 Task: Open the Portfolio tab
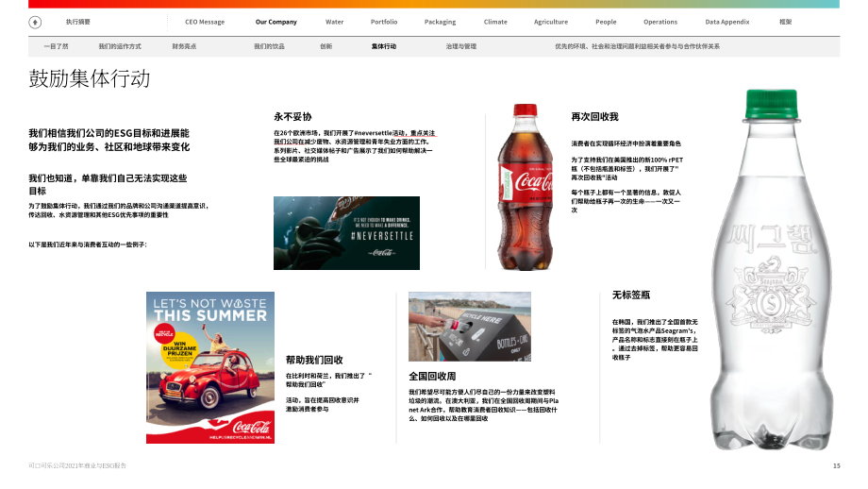tap(384, 22)
